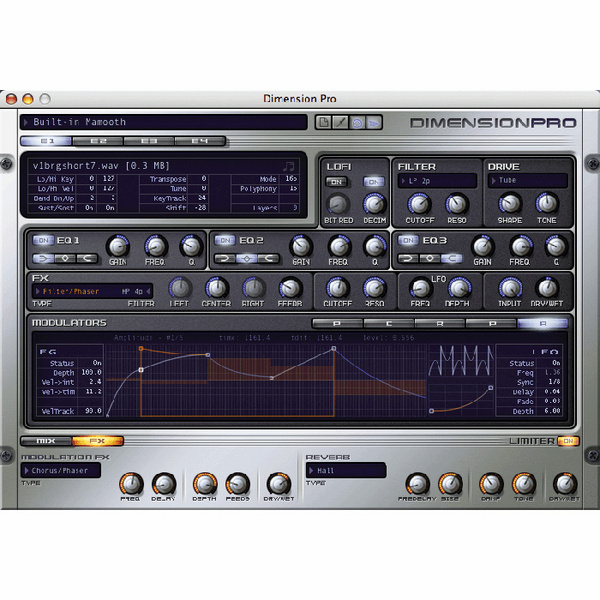Select the A modulator button
The width and height of the screenshot is (600, 600).
click(x=542, y=324)
